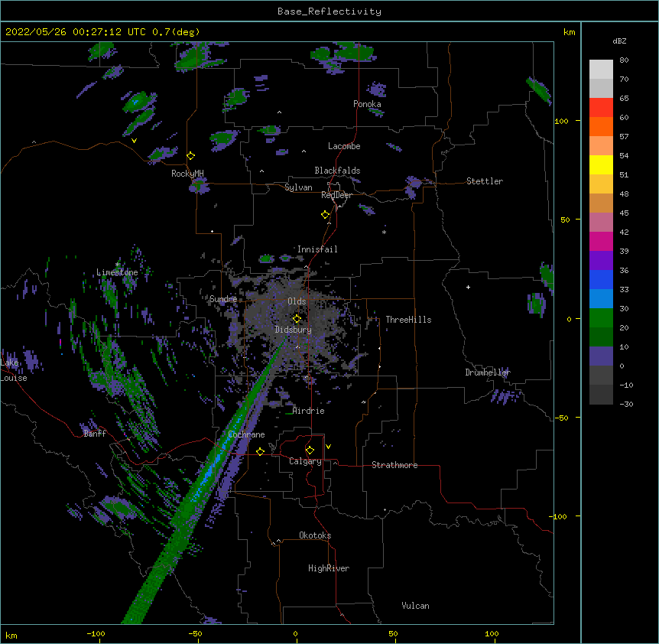Select the RedDeer city label
Screen dimensions: 659x644
coord(336,195)
